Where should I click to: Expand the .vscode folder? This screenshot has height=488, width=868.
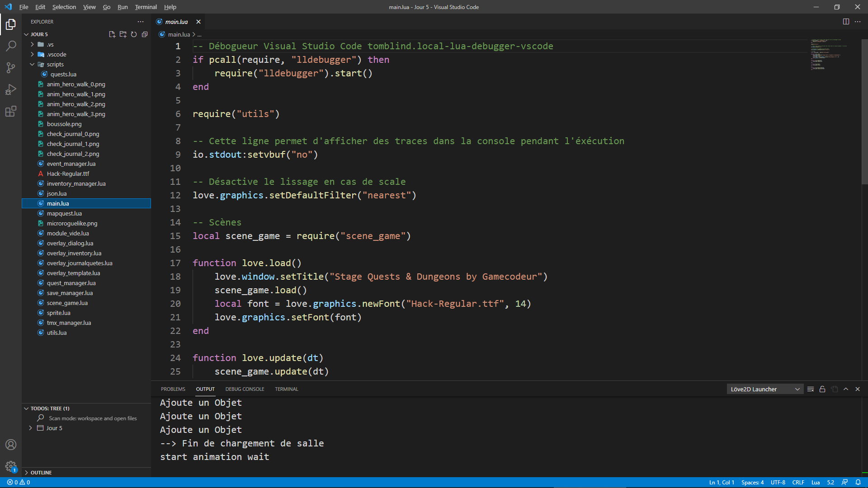coord(57,54)
